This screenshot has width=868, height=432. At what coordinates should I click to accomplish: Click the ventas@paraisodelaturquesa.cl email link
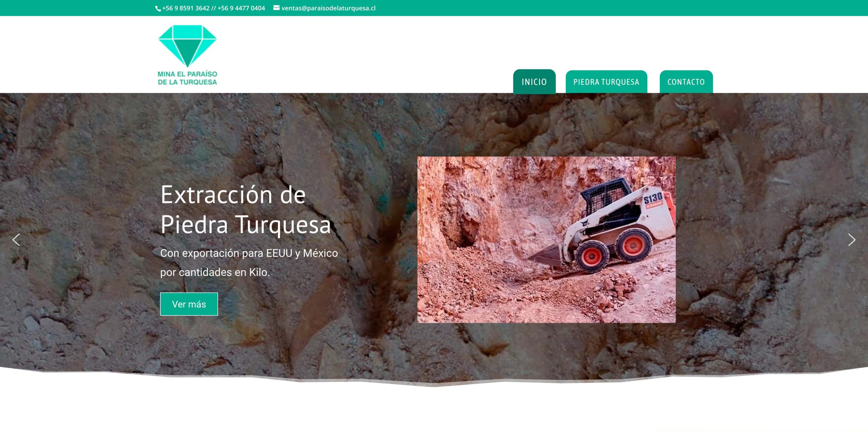pos(328,8)
